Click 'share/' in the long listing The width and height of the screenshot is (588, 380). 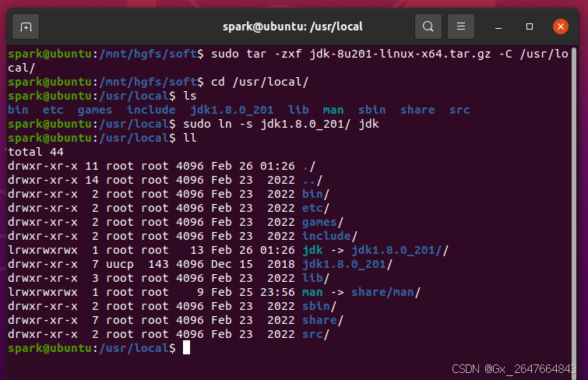tap(323, 320)
